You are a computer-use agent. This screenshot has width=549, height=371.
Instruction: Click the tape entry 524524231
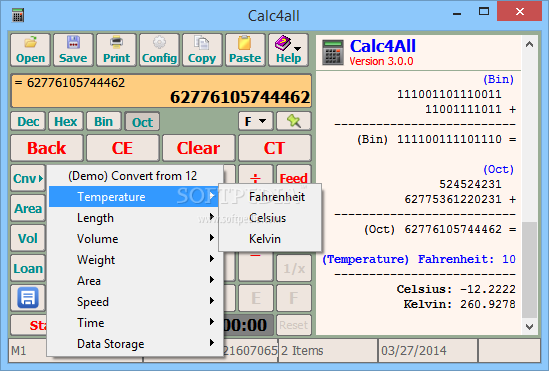click(x=470, y=184)
